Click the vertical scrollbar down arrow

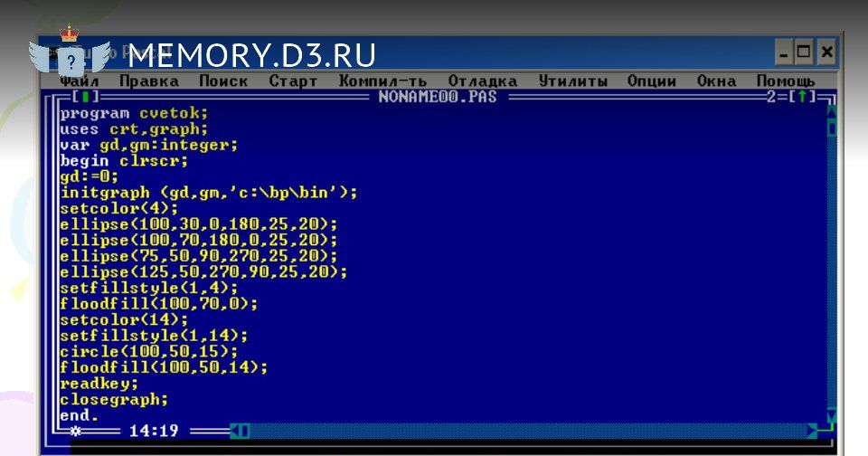pyautogui.click(x=831, y=417)
